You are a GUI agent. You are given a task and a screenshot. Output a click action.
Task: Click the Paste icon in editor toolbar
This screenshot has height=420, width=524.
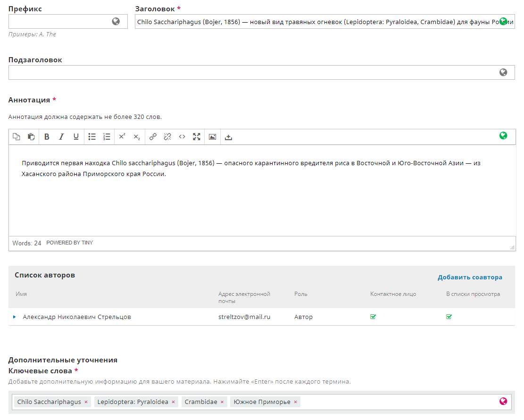click(x=31, y=137)
